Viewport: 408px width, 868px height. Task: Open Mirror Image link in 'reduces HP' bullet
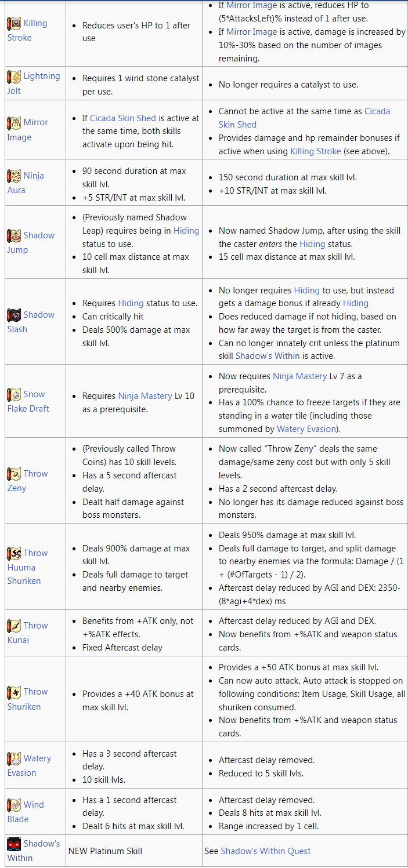(x=251, y=5)
